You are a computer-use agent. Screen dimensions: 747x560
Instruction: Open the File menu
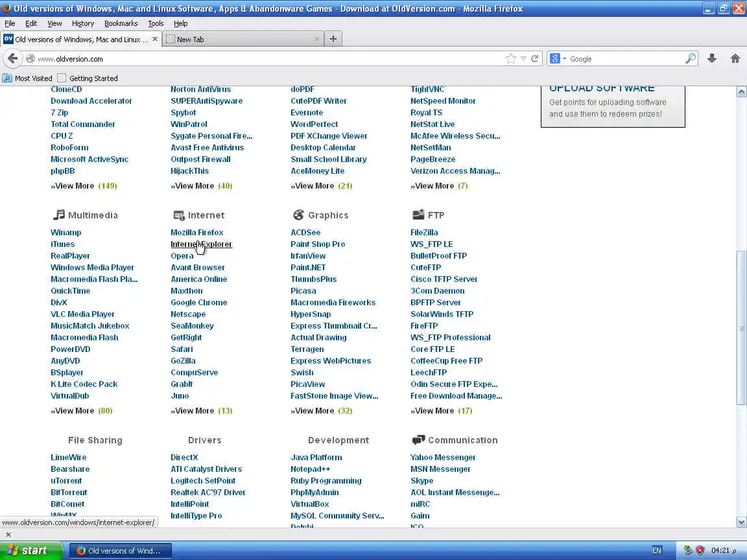pos(10,23)
